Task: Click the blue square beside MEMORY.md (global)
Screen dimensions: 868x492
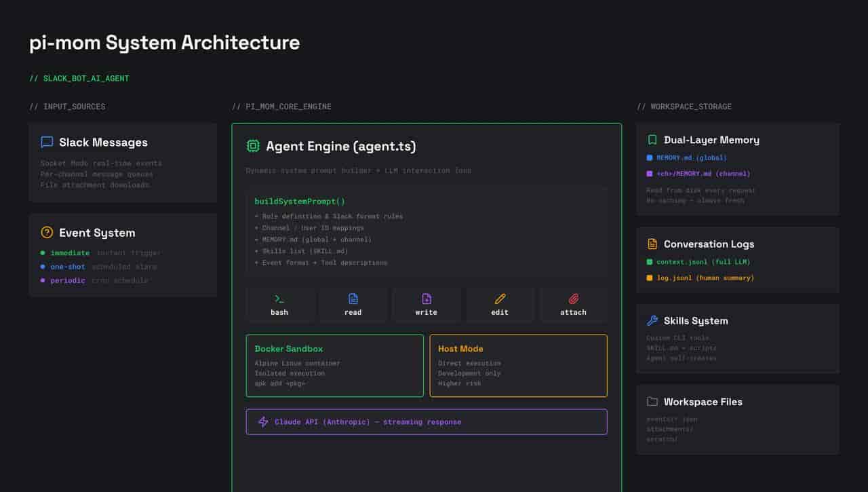Action: 650,157
